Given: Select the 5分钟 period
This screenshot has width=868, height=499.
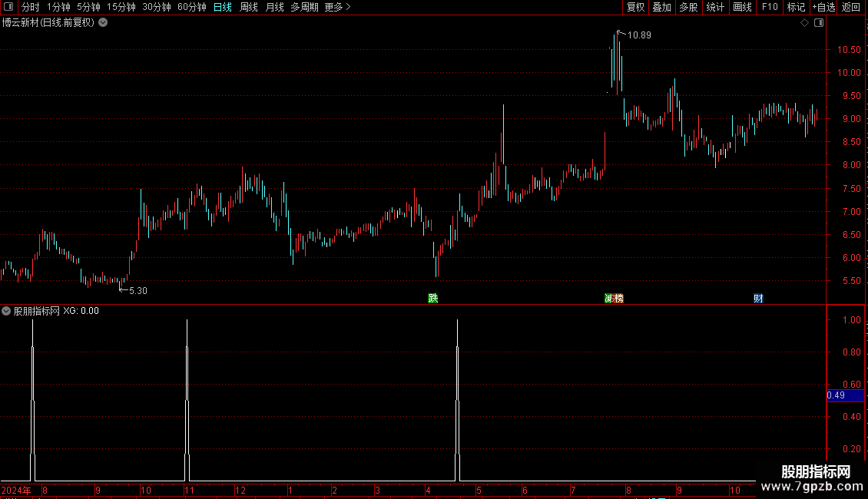Looking at the screenshot, I should 88,7.
